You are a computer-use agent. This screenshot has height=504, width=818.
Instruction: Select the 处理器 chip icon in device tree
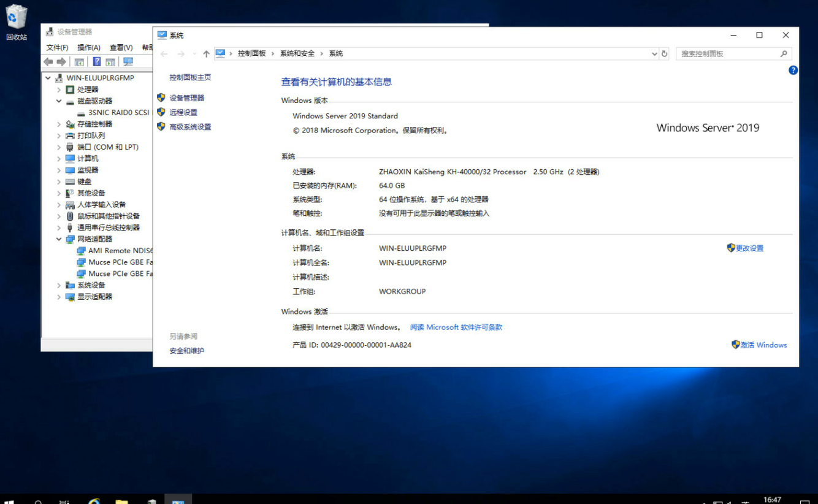(70, 90)
